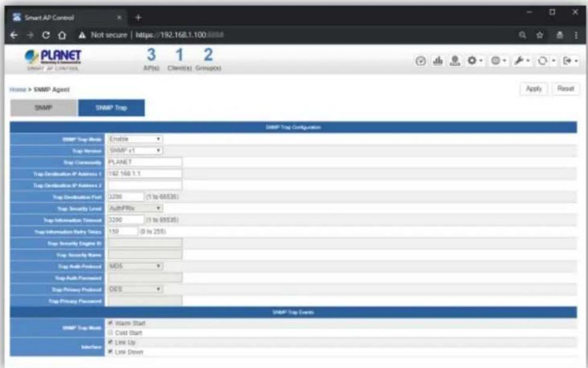Open the dashboard gauge icon in the toolbar

tap(420, 61)
